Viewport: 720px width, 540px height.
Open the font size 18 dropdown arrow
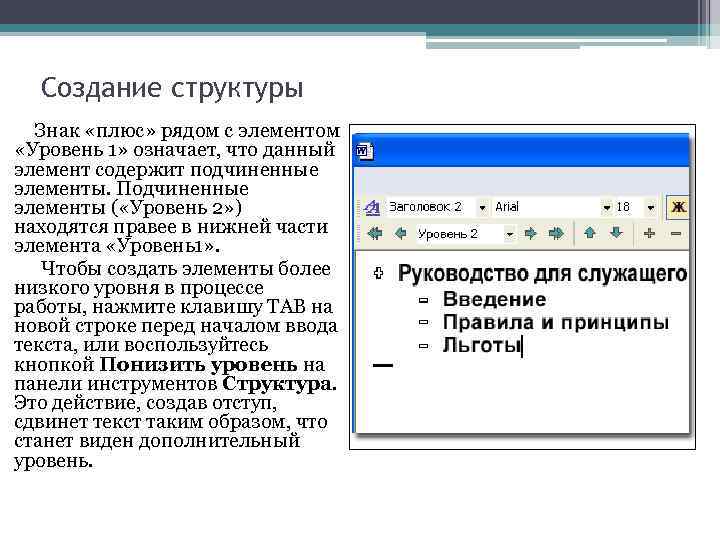650,208
